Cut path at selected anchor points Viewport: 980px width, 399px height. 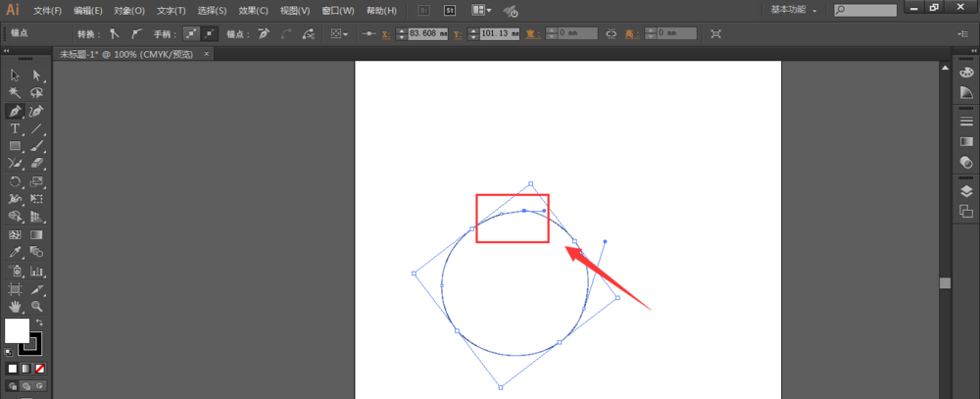308,33
